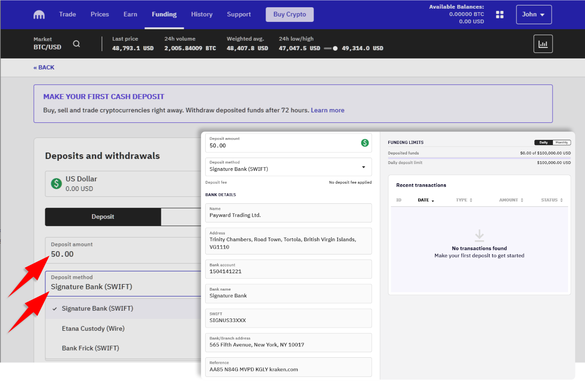Click the Kraken logo icon

pyautogui.click(x=39, y=15)
